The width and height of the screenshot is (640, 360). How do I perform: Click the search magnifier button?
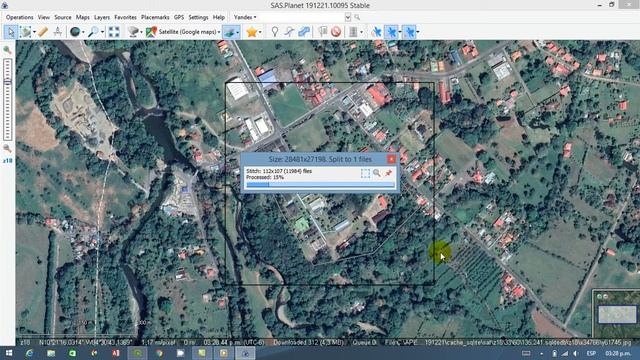[x=357, y=17]
